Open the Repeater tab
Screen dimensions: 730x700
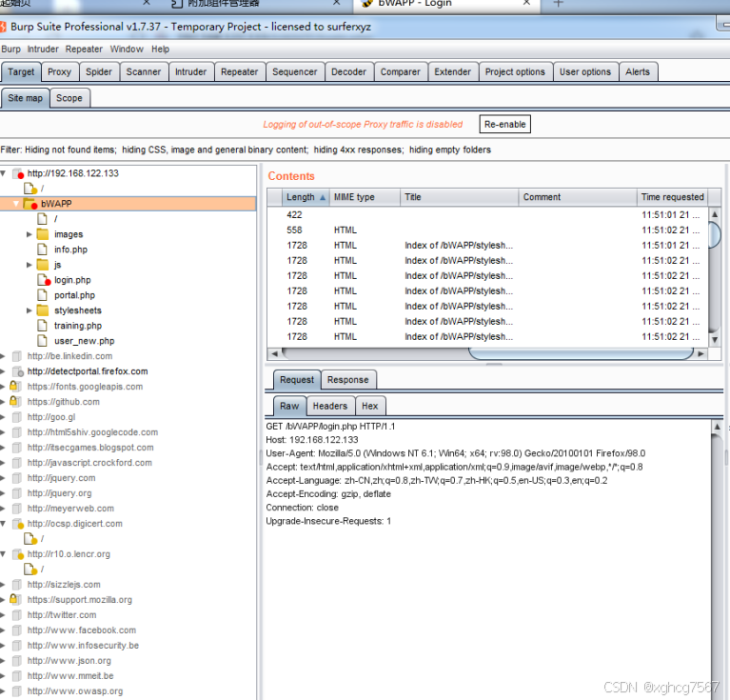(239, 71)
